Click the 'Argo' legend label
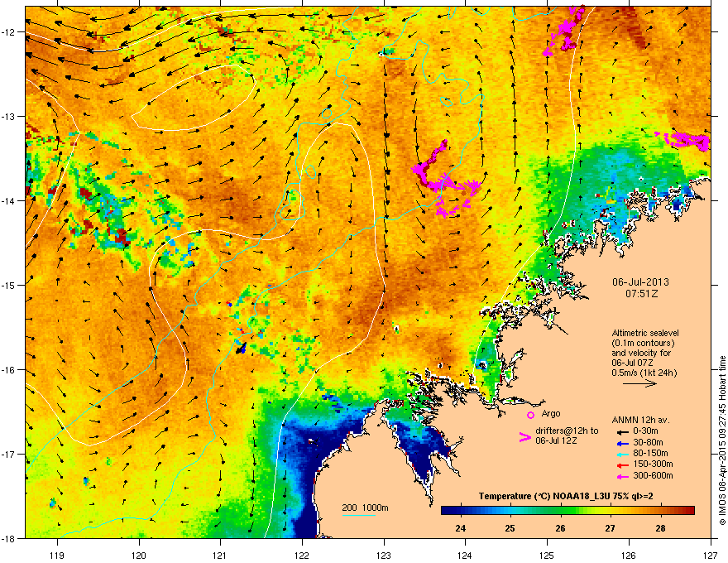 [x=551, y=413]
